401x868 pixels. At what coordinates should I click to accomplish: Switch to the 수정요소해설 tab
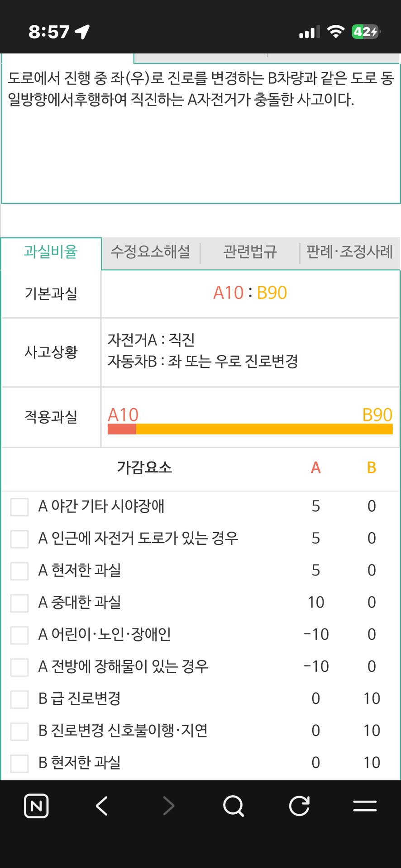[x=150, y=252]
